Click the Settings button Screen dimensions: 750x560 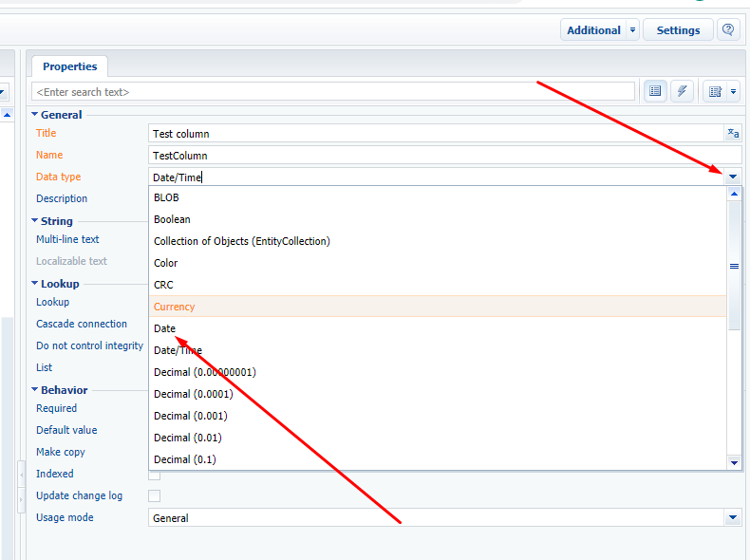678,30
